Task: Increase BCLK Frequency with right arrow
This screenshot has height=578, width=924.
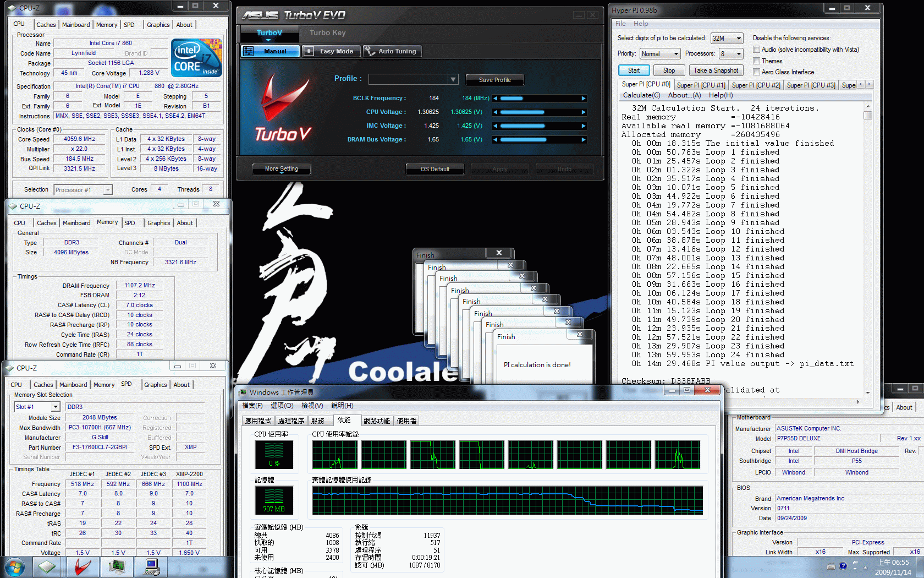Action: [584, 99]
